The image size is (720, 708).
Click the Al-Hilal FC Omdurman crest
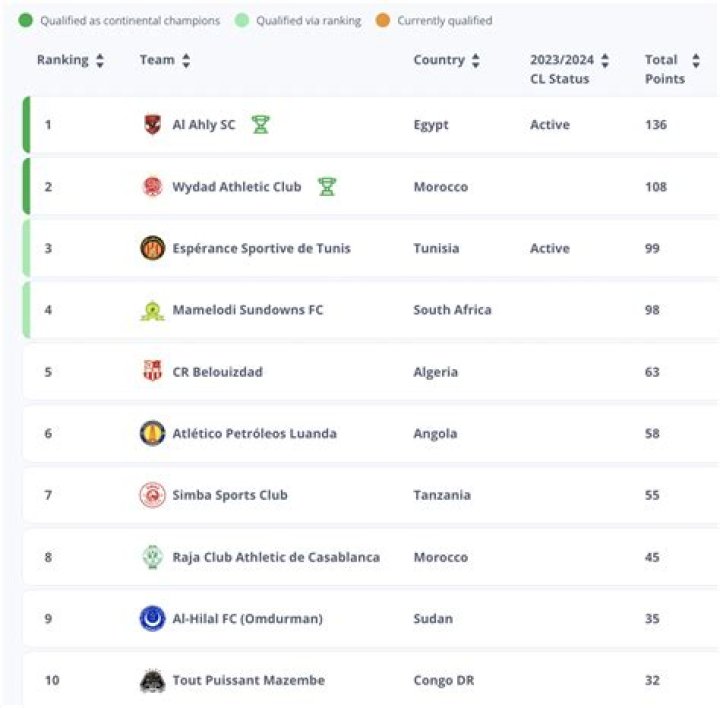(152, 619)
